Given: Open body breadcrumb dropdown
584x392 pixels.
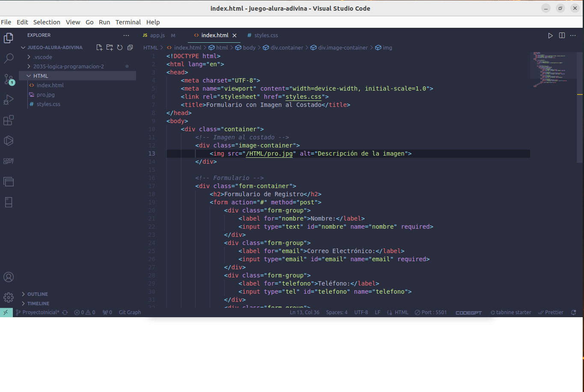Looking at the screenshot, I should [x=245, y=47].
